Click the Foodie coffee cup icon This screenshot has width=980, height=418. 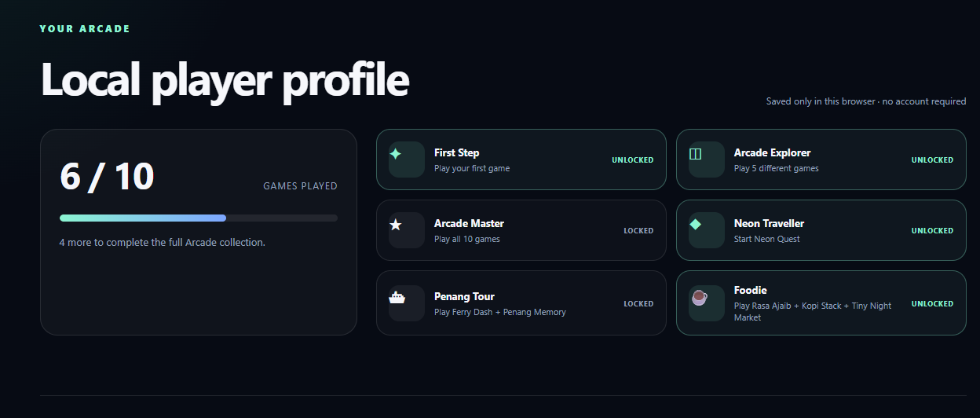coord(698,298)
